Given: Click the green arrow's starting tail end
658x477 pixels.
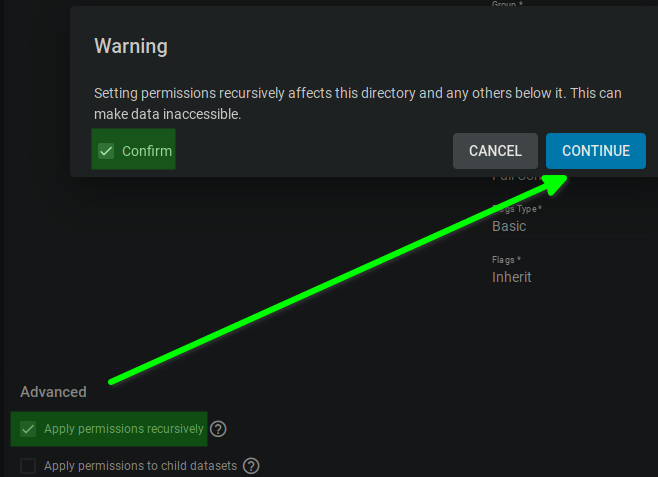Looking at the screenshot, I should [x=113, y=381].
